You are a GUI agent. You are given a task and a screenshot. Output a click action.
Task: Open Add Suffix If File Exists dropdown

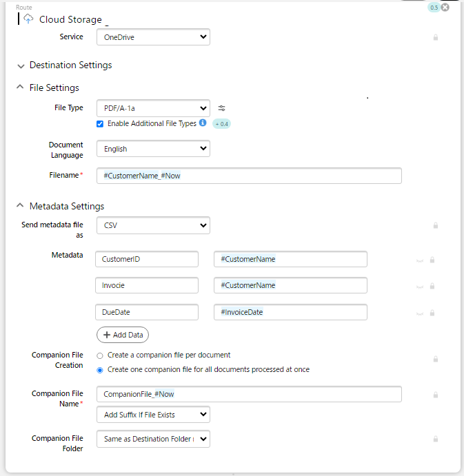[153, 415]
